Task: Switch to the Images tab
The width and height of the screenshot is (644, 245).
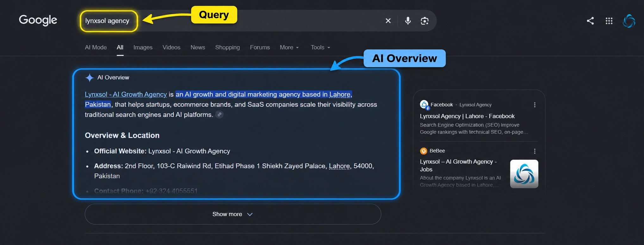Action: 143,47
